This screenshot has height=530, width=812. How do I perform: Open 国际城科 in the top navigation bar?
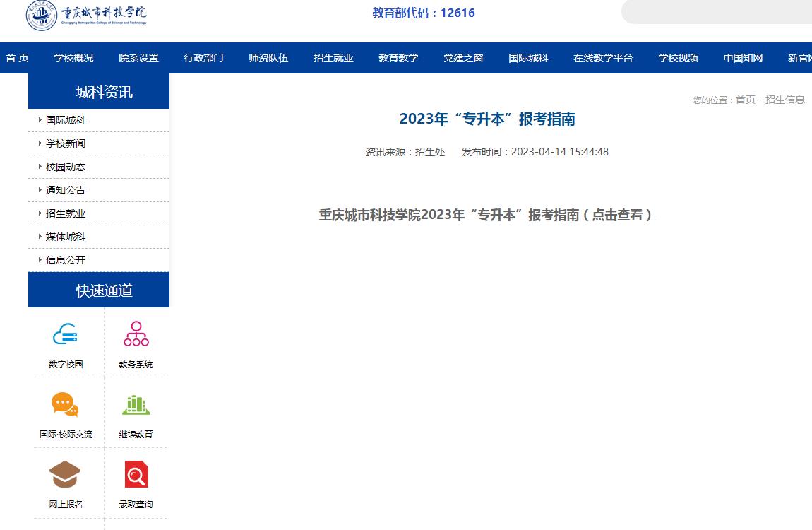tap(528, 58)
